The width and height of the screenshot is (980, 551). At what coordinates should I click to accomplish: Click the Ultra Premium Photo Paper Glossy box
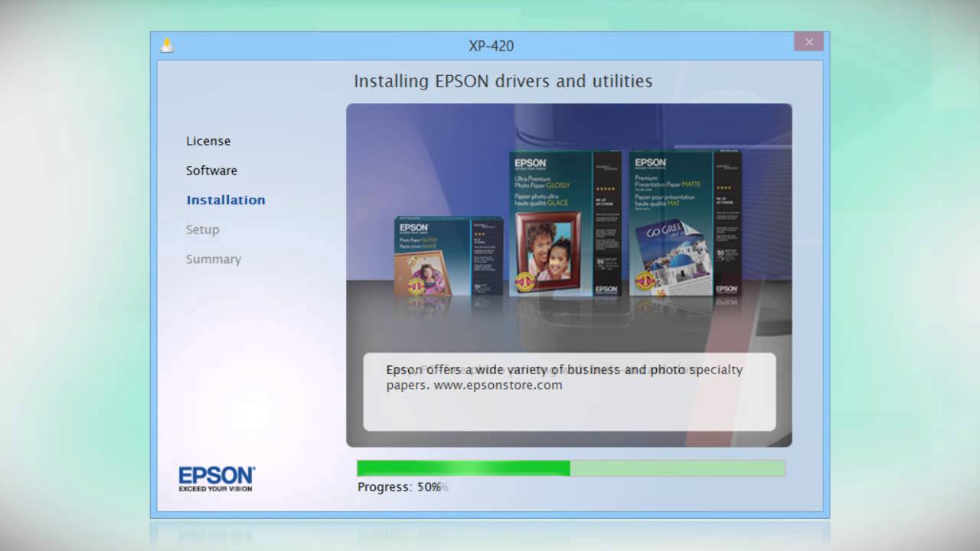[566, 223]
